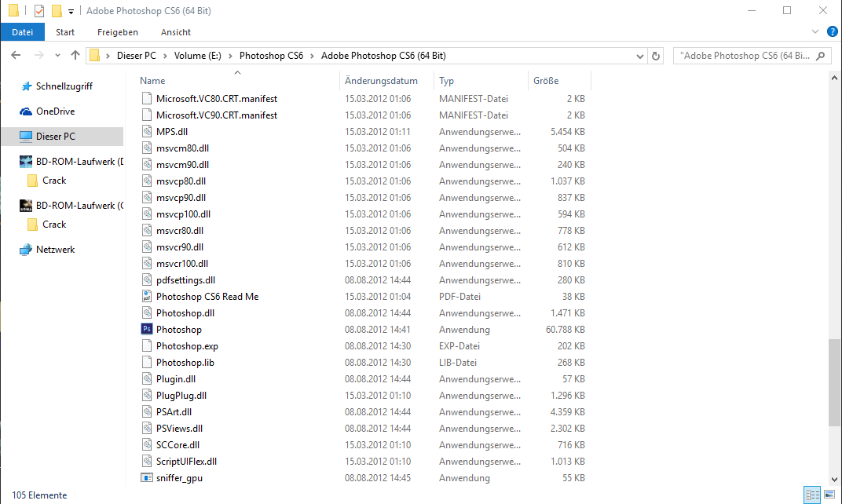
Task: Click the new folder icon in the title bar
Action: tap(57, 11)
